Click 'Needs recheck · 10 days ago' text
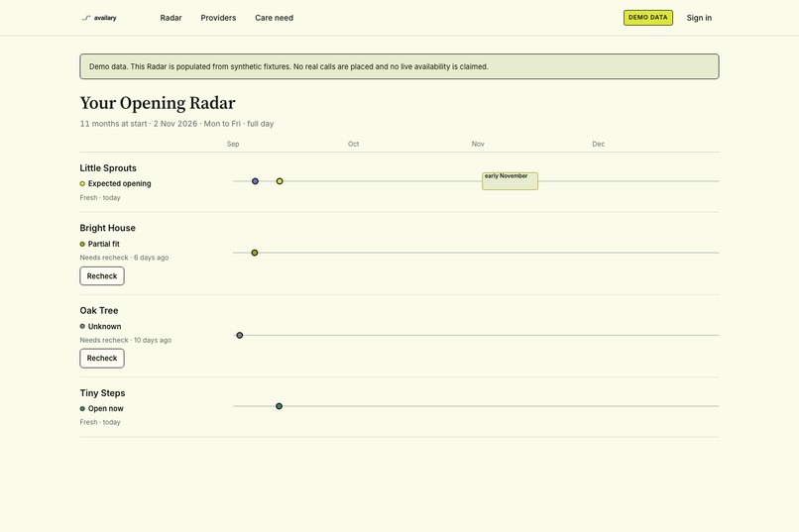 [x=125, y=340]
